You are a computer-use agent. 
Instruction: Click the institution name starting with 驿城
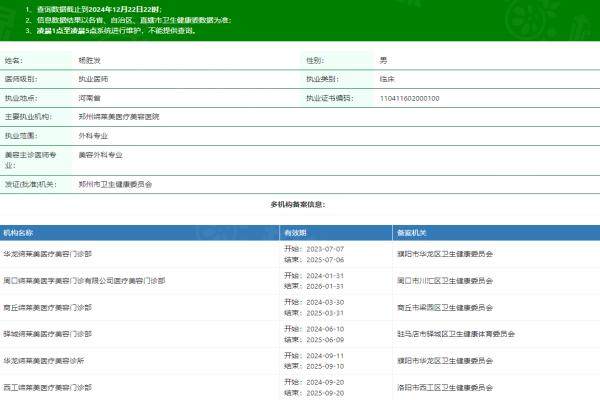point(47,334)
